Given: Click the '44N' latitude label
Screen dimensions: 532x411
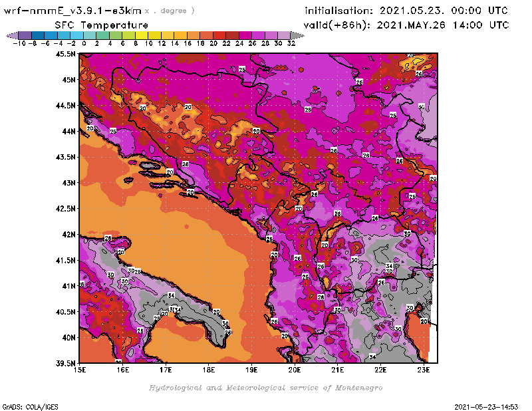Looking at the screenshot, I should [68, 131].
